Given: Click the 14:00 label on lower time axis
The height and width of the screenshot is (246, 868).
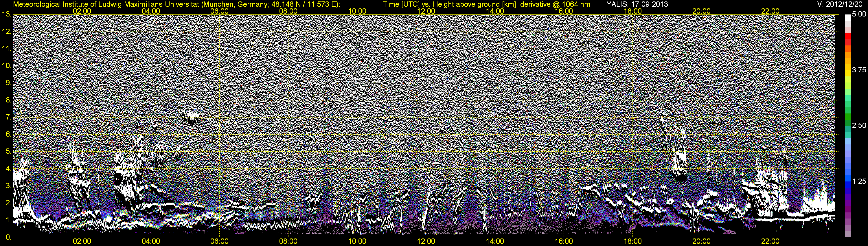Looking at the screenshot, I should pyautogui.click(x=495, y=241).
